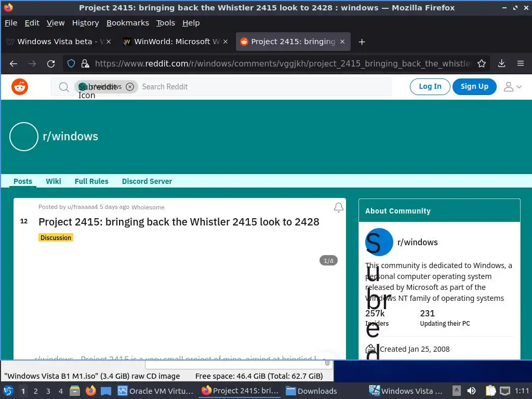532x399 pixels.
Task: Open the Full Rules tab
Action: pos(91,181)
